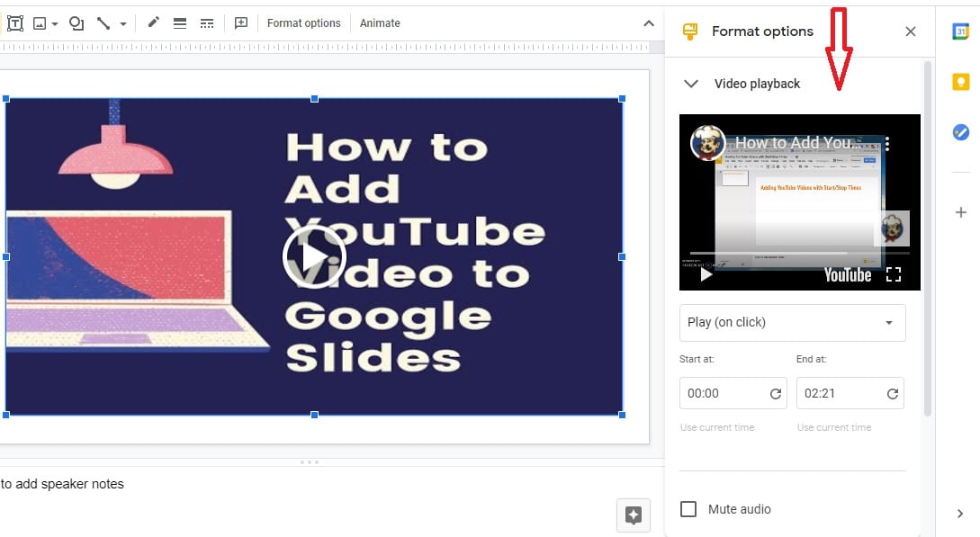The width and height of the screenshot is (980, 537).
Task: Click Use current time under Start at
Action: point(717,428)
